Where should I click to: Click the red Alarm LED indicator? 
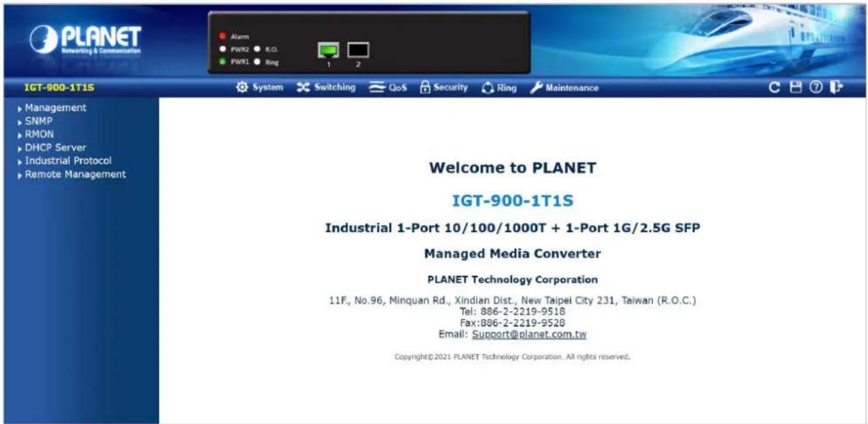point(222,36)
